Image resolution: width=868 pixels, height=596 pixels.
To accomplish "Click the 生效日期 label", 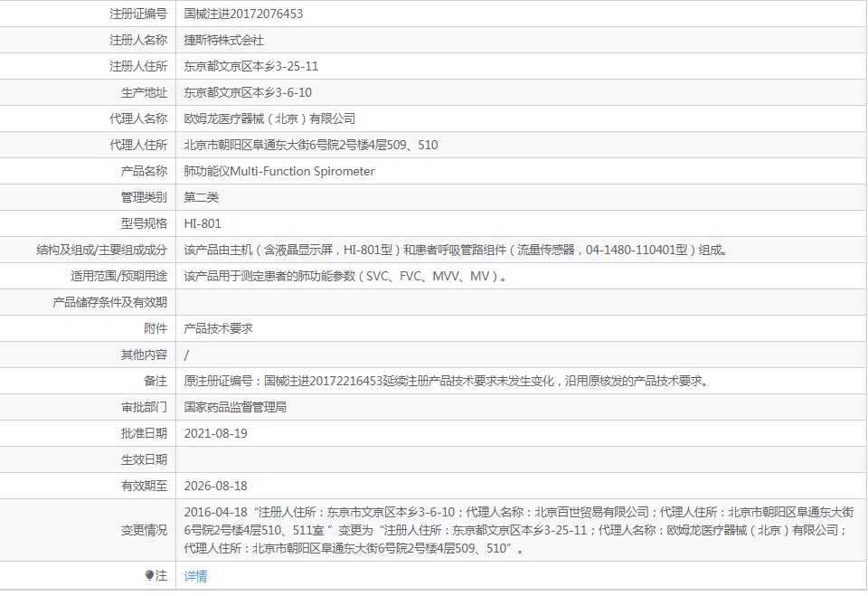I will point(144,459).
